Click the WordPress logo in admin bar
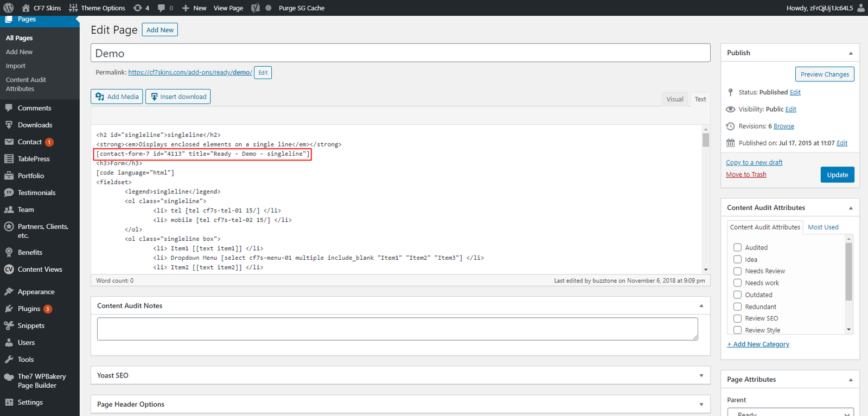 coord(8,8)
